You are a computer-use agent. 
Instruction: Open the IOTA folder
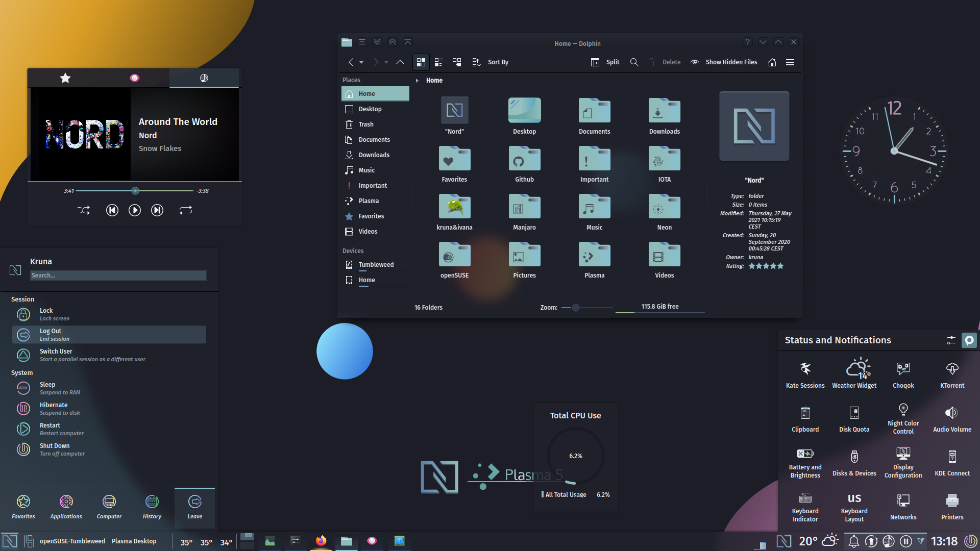pyautogui.click(x=664, y=164)
